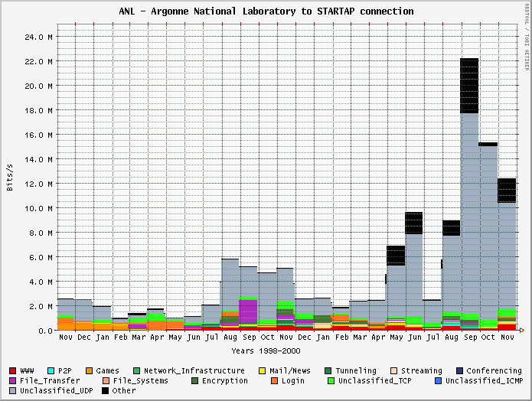This screenshot has height=401, width=532.
Task: Click the 'P2P' legend label
Action: [x=65, y=371]
